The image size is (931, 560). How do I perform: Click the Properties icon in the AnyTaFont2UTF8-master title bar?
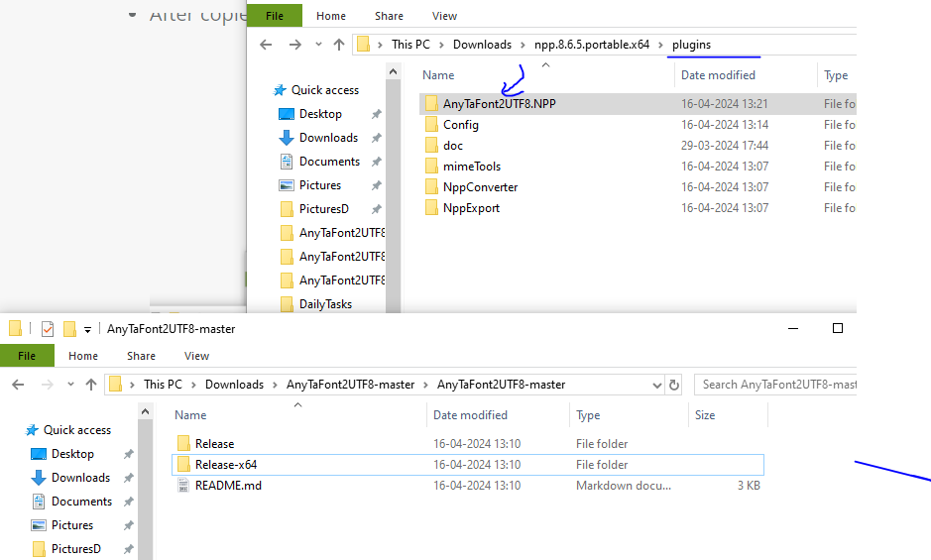pyautogui.click(x=47, y=329)
